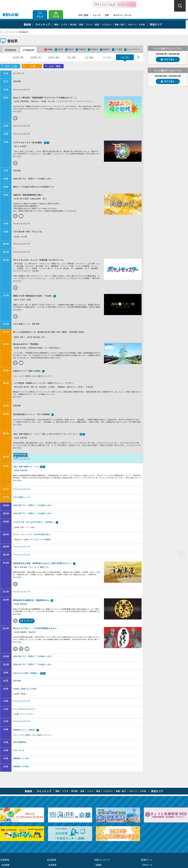Open PDF for 2026年1月〜3月 timetable
Viewport: 188px width, 868px height.
click(x=167, y=60)
